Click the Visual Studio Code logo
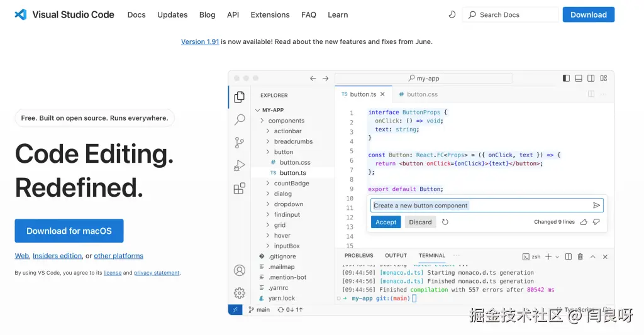The image size is (644, 335). coord(21,15)
